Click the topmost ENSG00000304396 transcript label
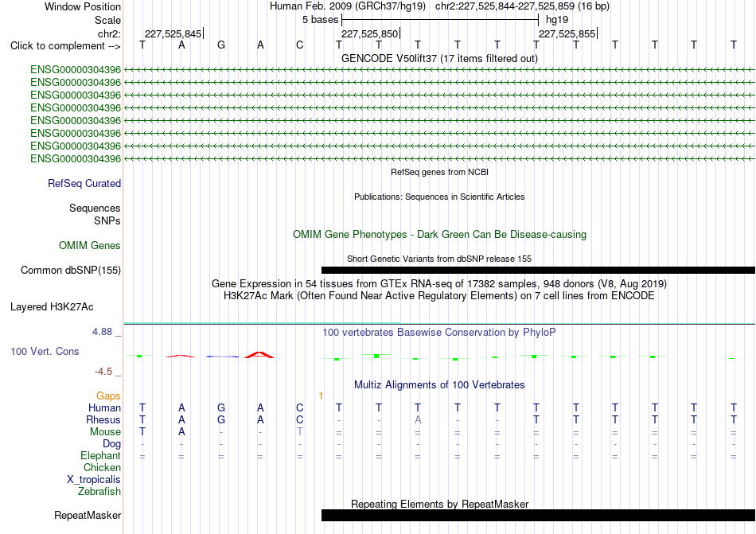This screenshot has height=534, width=756. coord(76,70)
